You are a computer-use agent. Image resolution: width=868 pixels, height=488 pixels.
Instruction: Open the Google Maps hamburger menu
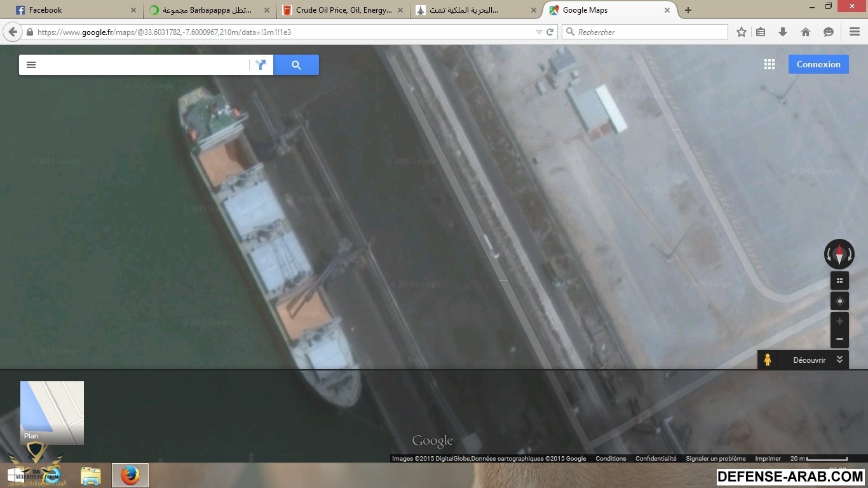31,65
